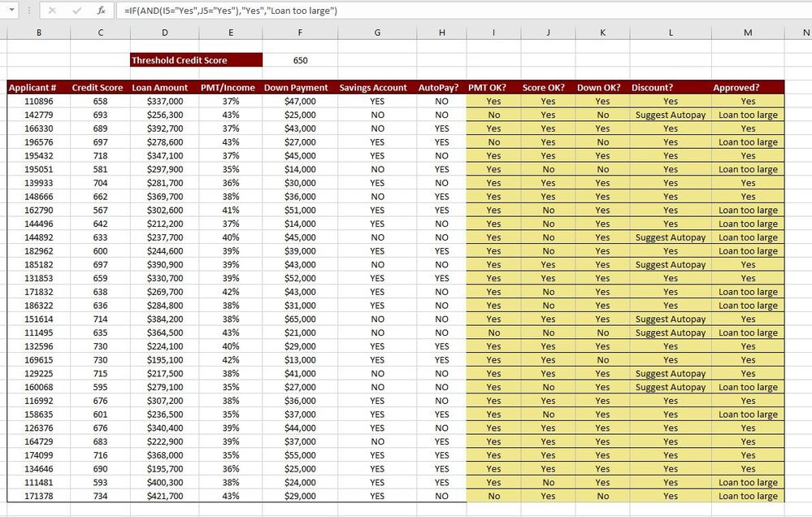Confirm the entry with the checkmark icon
Screen dimensions: 812x517
click(76, 11)
